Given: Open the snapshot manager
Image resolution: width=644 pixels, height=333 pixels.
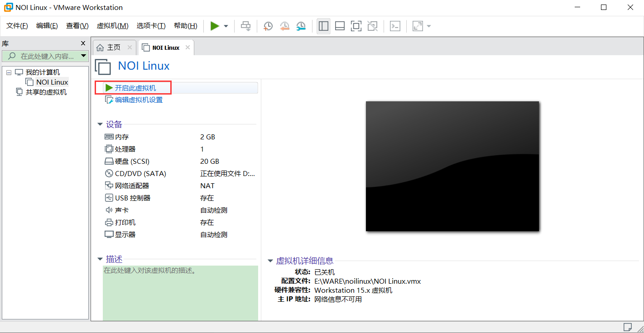Looking at the screenshot, I should pos(301,26).
